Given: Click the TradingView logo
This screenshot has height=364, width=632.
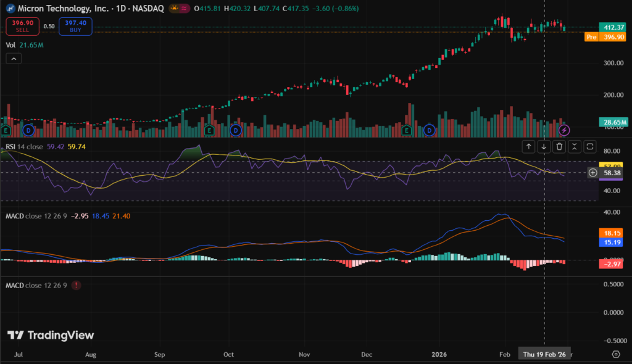Looking at the screenshot, I should point(51,335).
